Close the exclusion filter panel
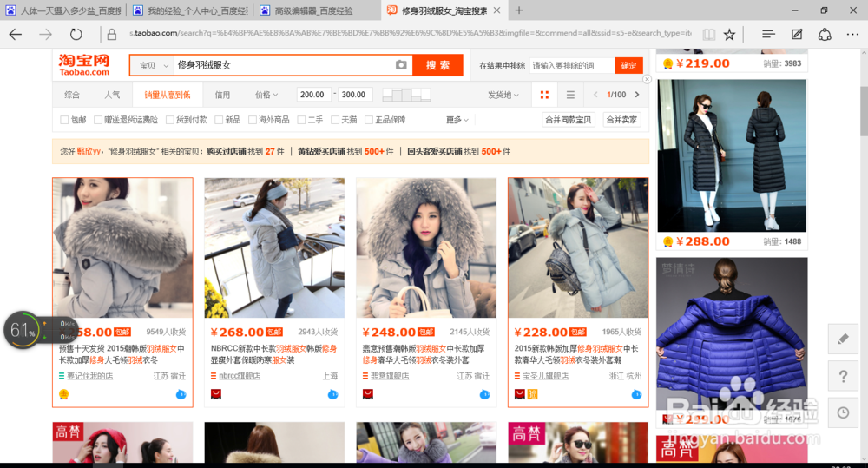The height and width of the screenshot is (468, 868). coord(648,79)
